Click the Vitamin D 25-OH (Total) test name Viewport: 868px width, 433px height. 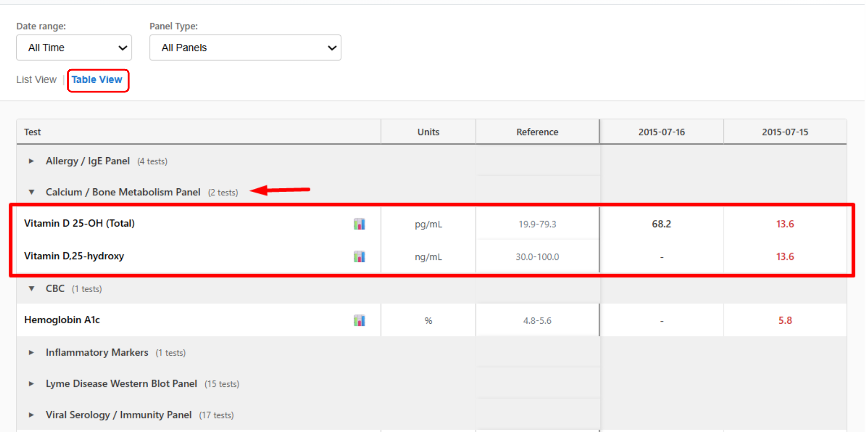(x=79, y=223)
